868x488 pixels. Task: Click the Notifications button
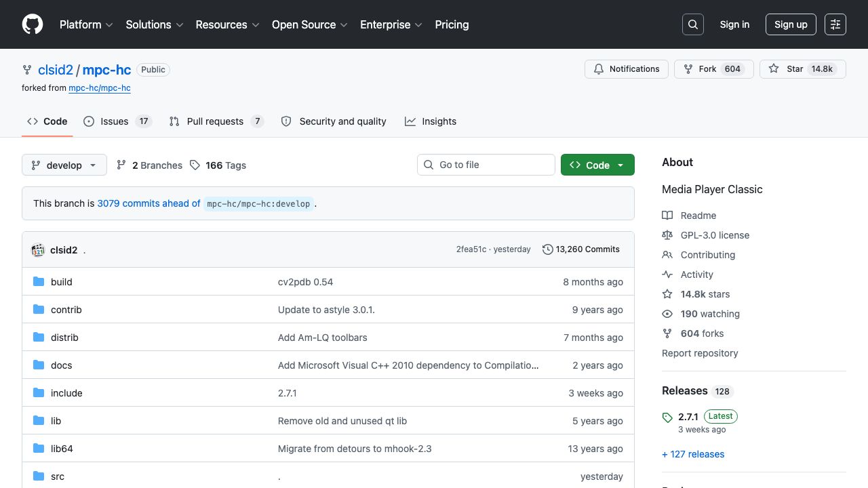(627, 69)
